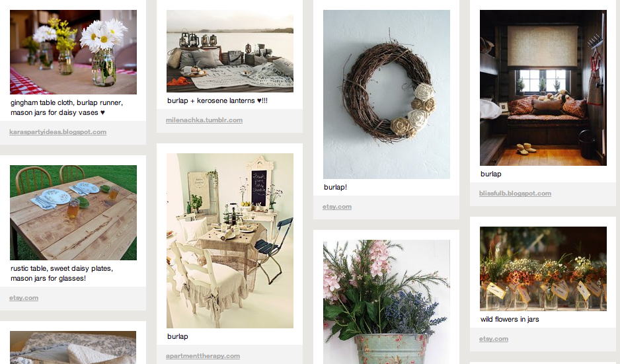Open the pink flowers in metal bucket photo
Image resolution: width=620 pixels, height=364 pixels.
[386, 302]
